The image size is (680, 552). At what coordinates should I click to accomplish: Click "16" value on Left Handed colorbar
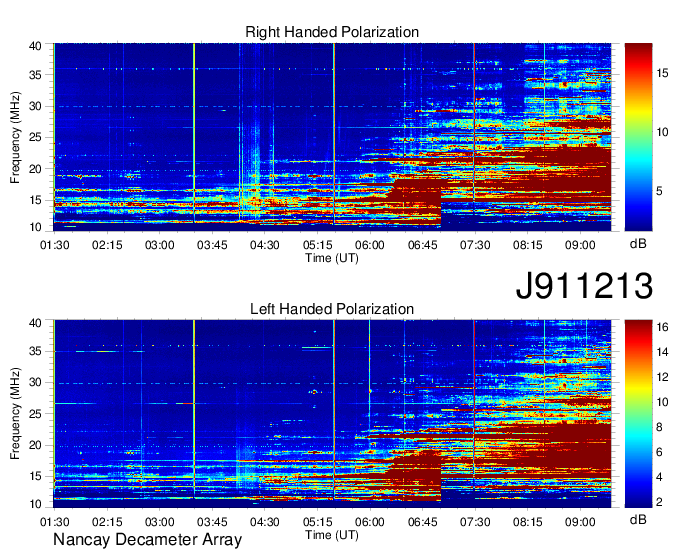click(662, 327)
